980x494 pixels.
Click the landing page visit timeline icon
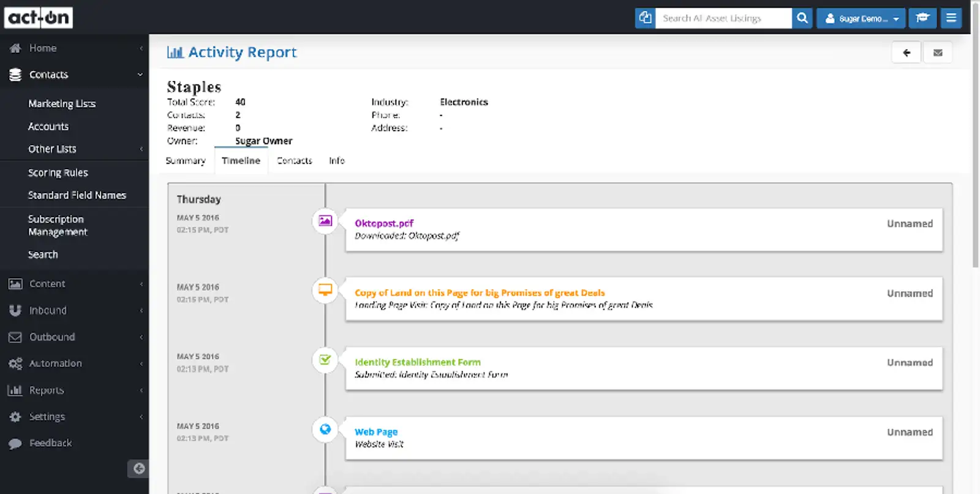click(x=325, y=290)
